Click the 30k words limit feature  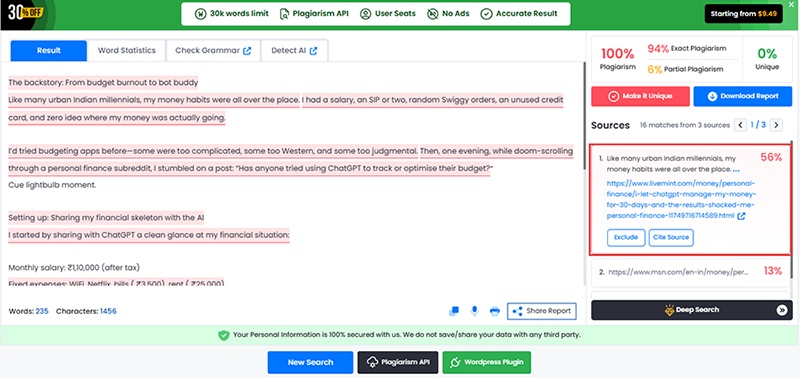232,14
